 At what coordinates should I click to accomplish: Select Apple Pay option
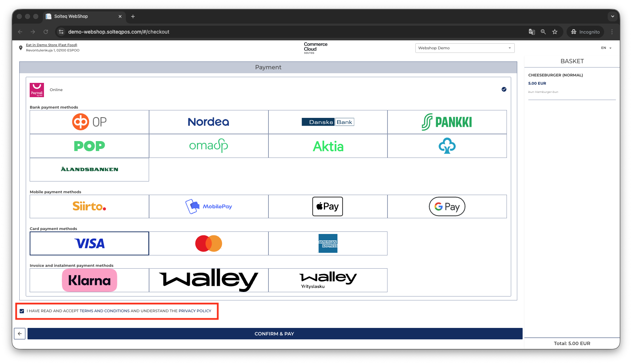328,206
